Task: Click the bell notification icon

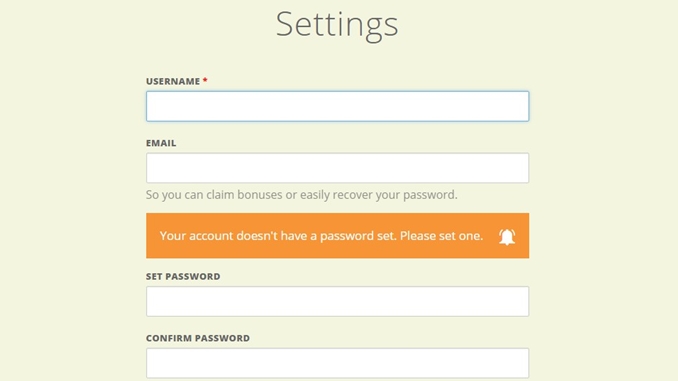Action: 507,237
